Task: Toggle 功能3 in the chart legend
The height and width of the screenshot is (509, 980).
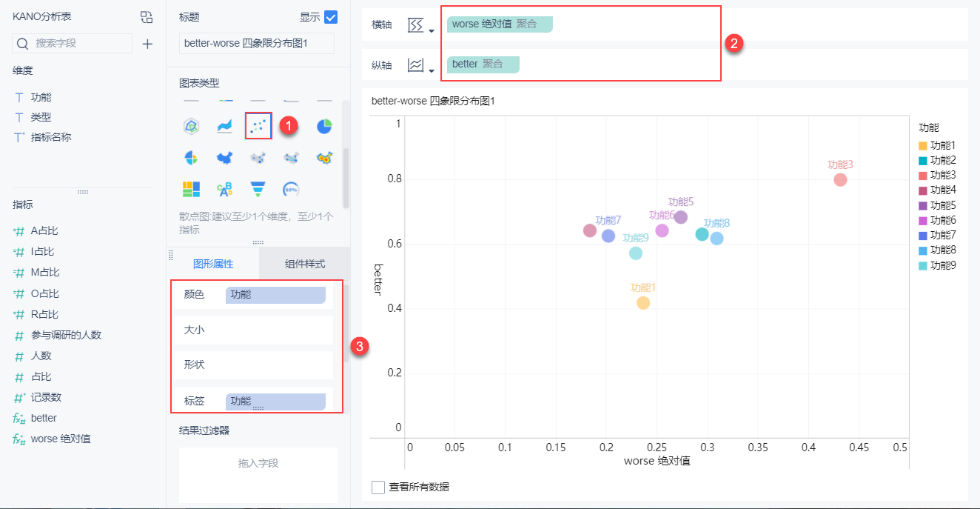Action: 942,175
